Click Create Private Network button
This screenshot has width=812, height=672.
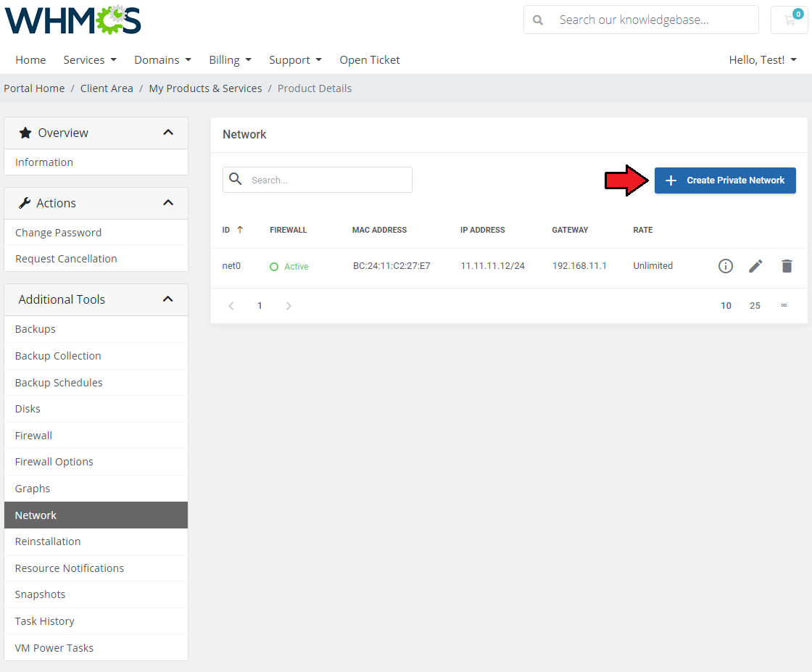pos(725,181)
